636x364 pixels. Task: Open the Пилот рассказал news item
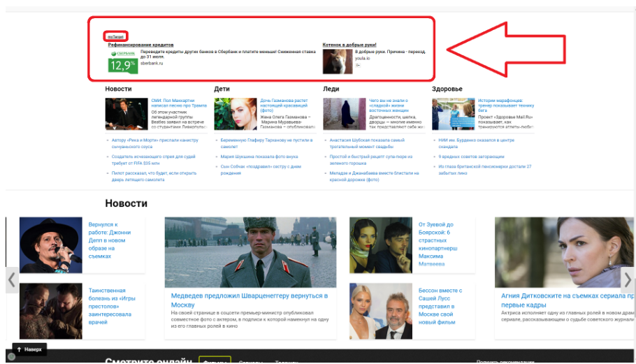154,176
